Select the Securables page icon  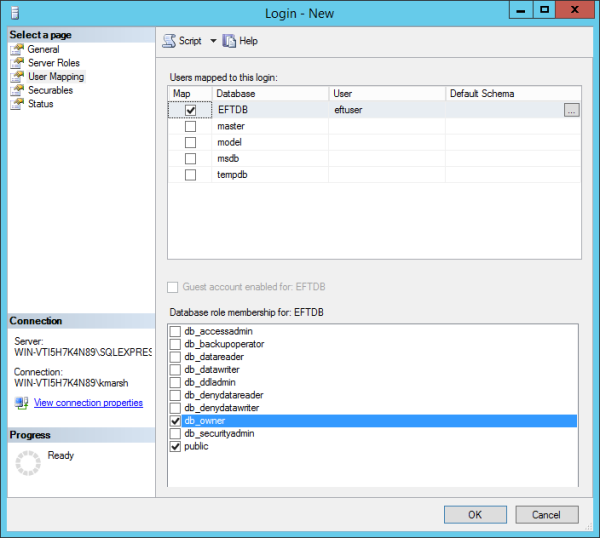[17, 90]
